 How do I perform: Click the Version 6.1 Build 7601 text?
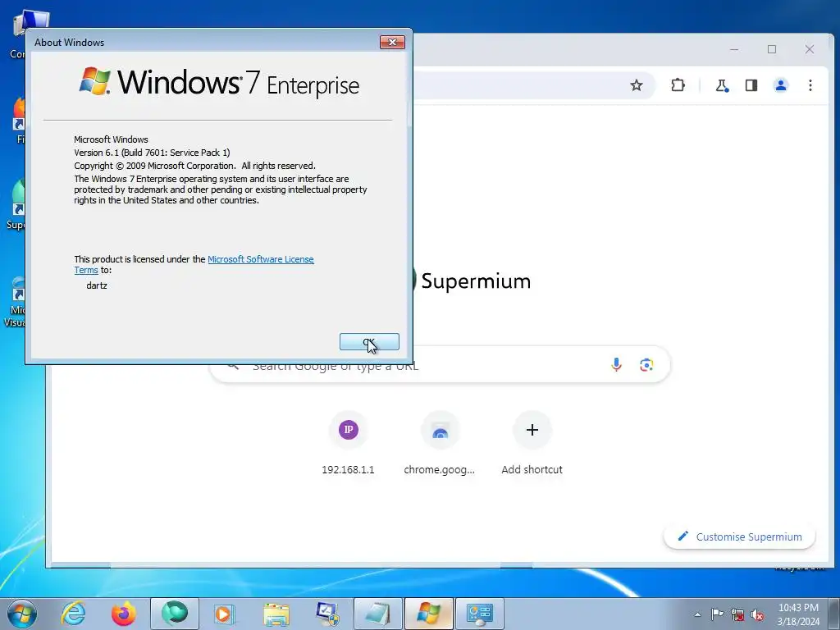point(152,153)
